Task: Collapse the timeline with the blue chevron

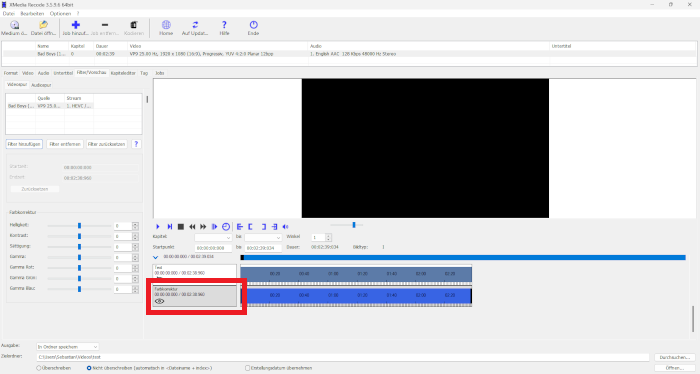Action: click(155, 257)
